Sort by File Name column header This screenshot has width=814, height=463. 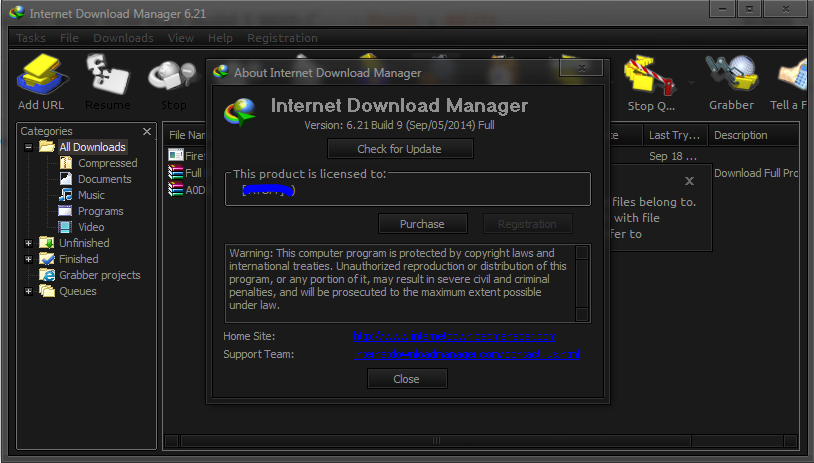pos(186,135)
